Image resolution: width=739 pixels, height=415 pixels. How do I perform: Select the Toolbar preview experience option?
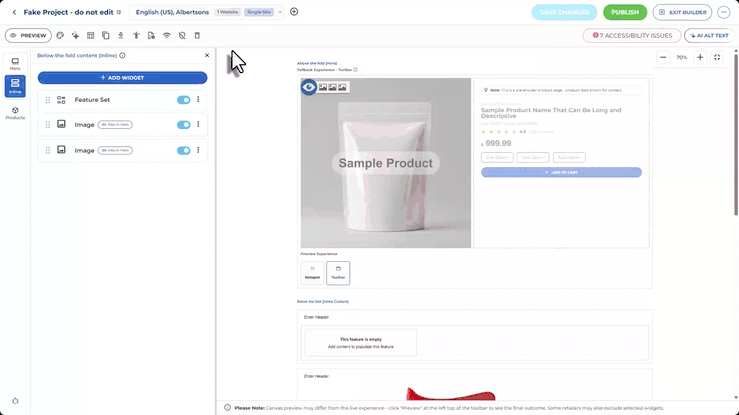coord(338,273)
